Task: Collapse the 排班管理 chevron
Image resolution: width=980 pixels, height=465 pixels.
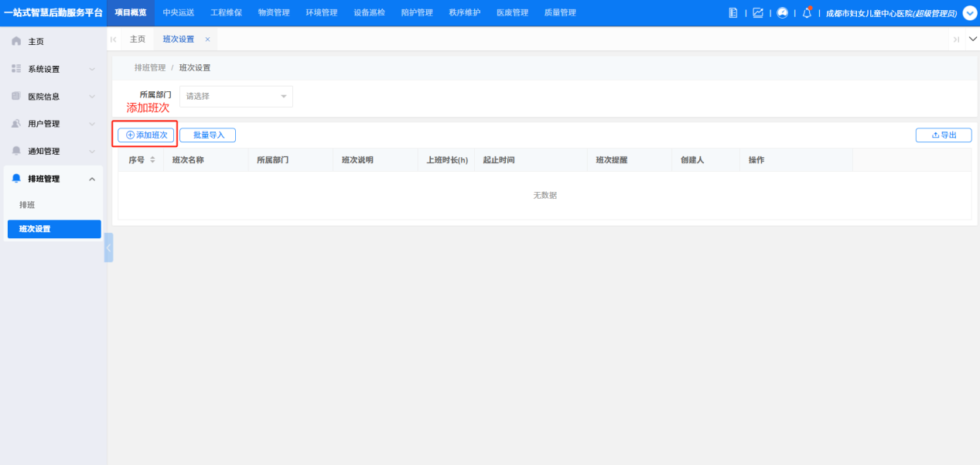Action: 92,179
